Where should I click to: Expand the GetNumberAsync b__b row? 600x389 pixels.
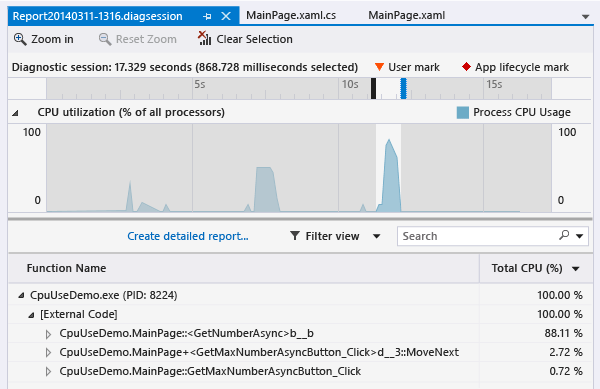pos(48,334)
